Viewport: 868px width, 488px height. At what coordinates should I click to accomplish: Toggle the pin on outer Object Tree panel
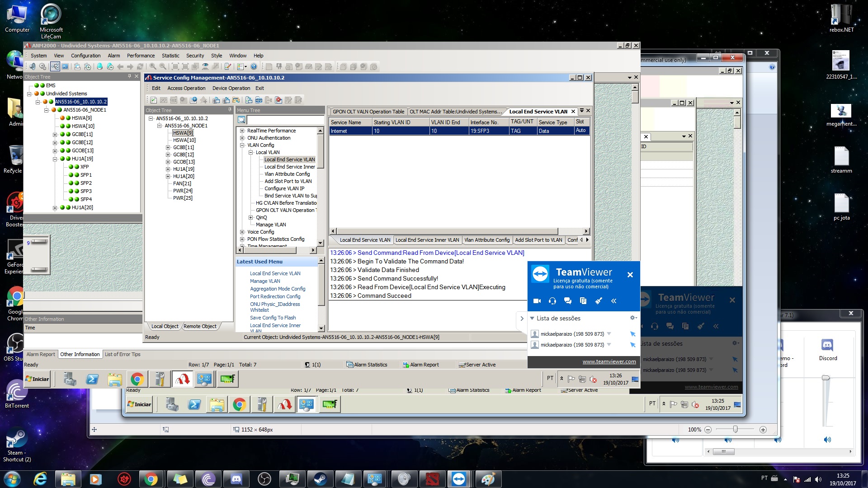[130, 76]
